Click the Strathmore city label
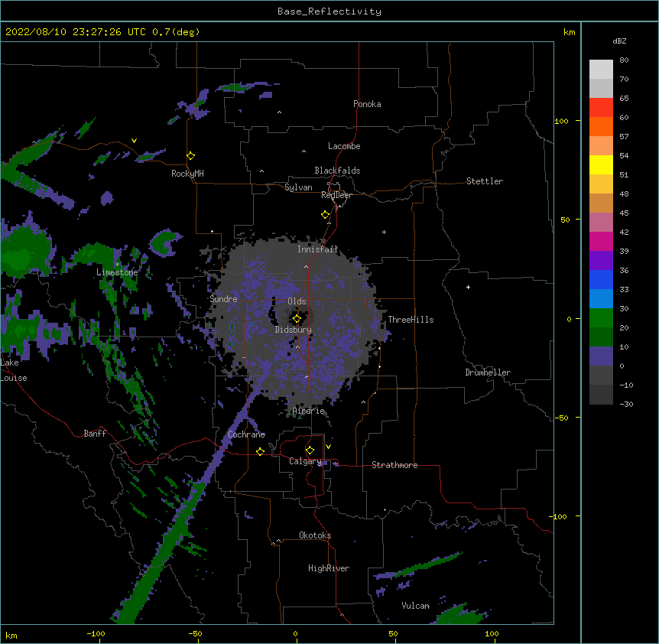 (x=394, y=465)
